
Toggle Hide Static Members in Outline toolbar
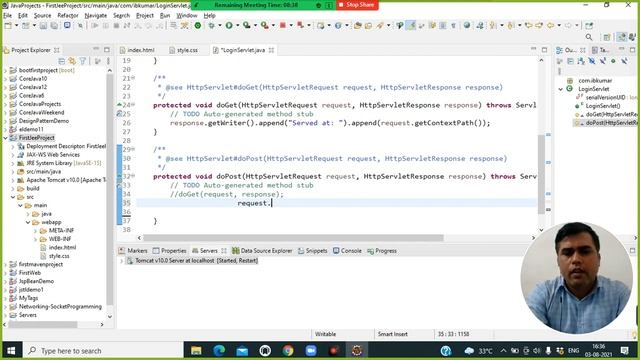point(602,61)
